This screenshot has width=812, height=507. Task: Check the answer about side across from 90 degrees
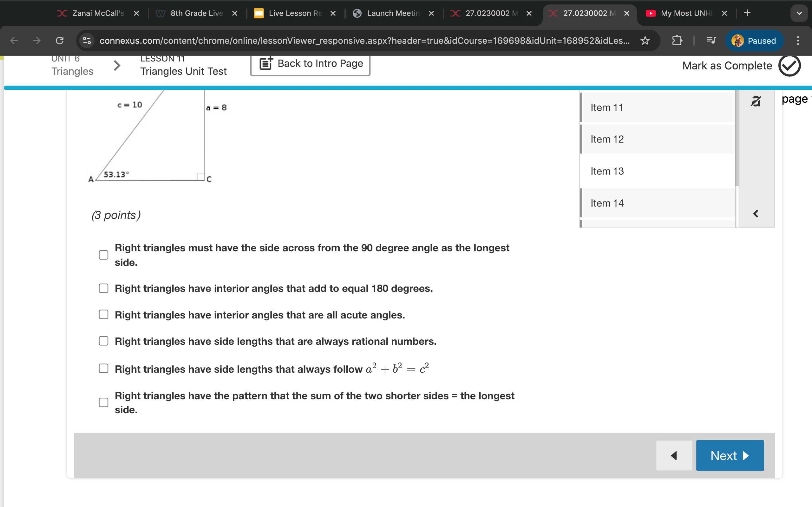[103, 255]
